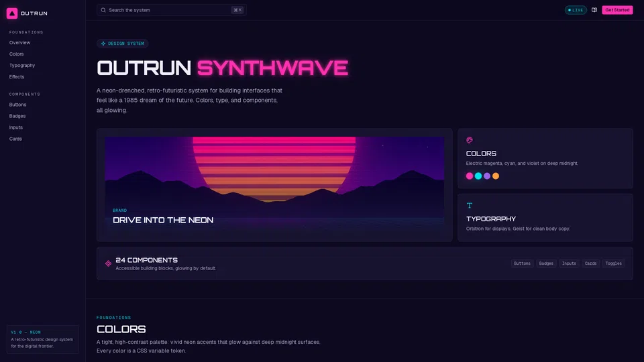Select Effects in the sidebar
The height and width of the screenshot is (362, 644).
point(17,76)
